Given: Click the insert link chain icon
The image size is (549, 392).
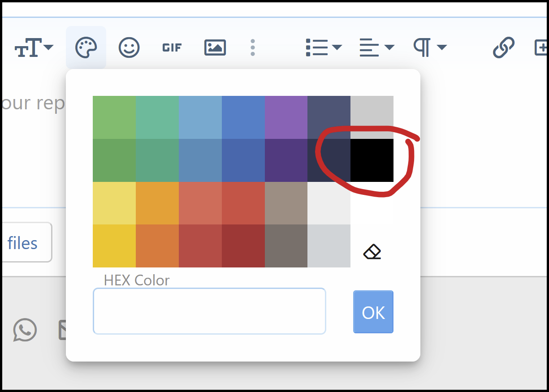Looking at the screenshot, I should tap(504, 47).
